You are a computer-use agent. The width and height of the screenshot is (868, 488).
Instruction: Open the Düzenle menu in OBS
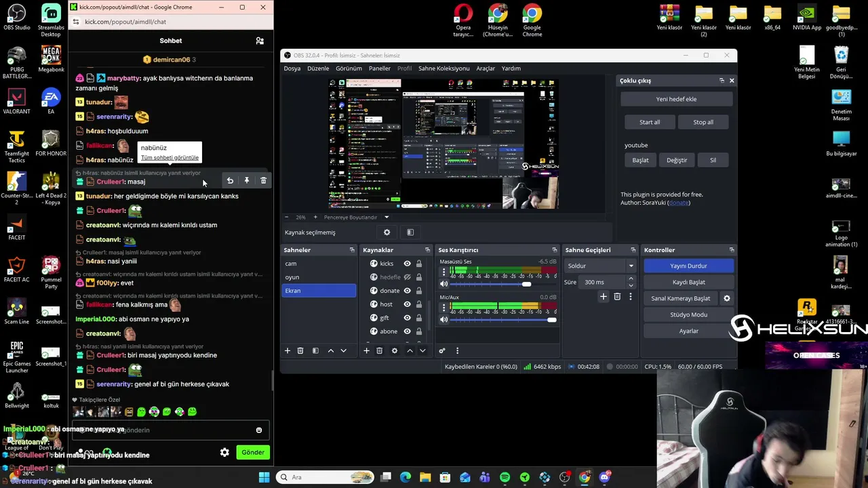(318, 68)
